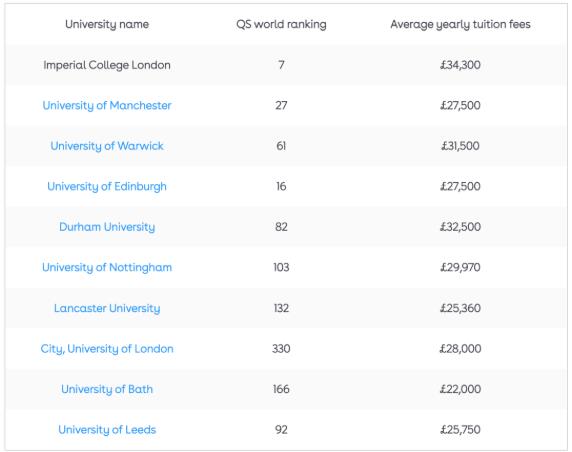The height and width of the screenshot is (452, 572).
Task: Click the Average yearly tuition fees header
Action: tap(460, 24)
